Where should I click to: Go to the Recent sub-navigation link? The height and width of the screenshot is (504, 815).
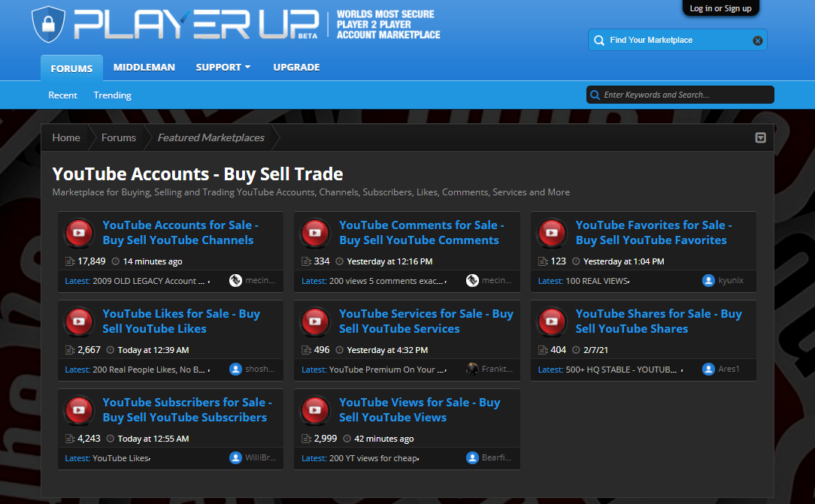click(x=63, y=95)
